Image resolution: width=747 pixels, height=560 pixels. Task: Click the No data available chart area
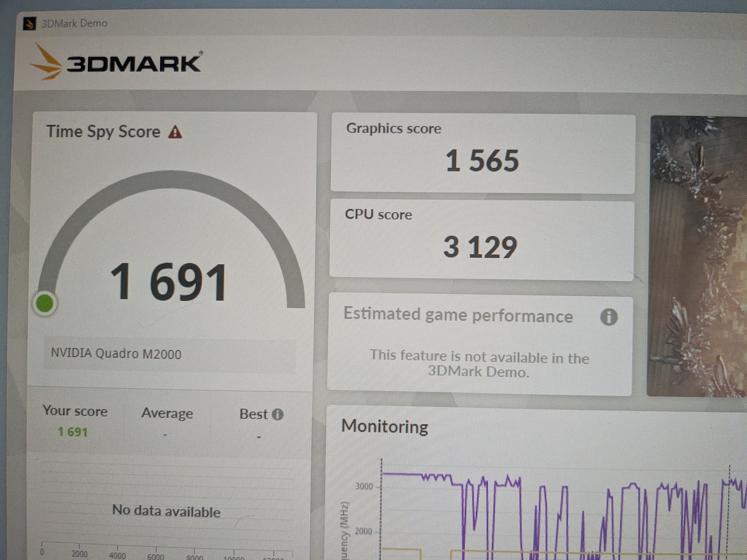166,511
